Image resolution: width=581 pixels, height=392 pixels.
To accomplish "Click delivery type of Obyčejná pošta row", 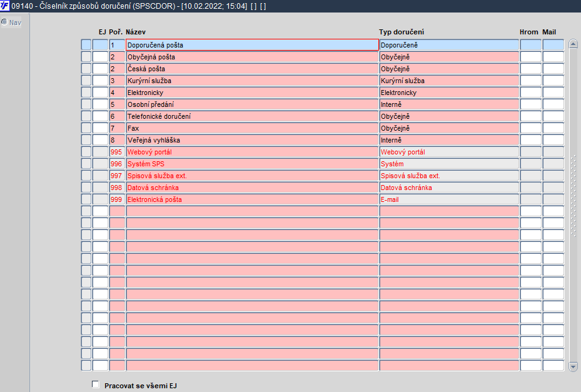I will pyautogui.click(x=449, y=57).
